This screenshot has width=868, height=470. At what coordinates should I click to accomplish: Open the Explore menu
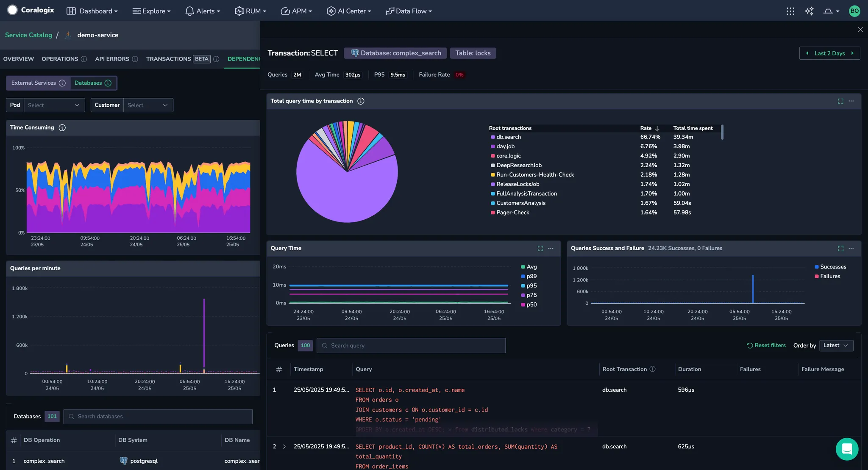click(151, 11)
